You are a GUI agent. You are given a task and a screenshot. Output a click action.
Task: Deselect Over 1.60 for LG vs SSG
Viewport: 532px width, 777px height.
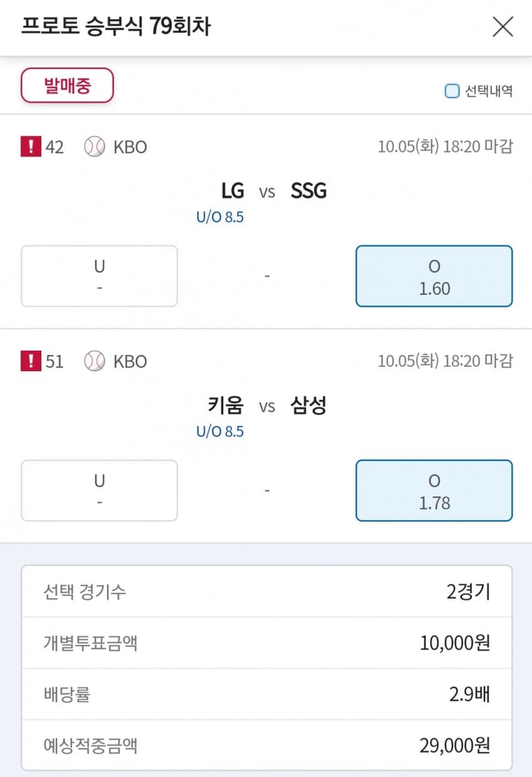point(434,276)
